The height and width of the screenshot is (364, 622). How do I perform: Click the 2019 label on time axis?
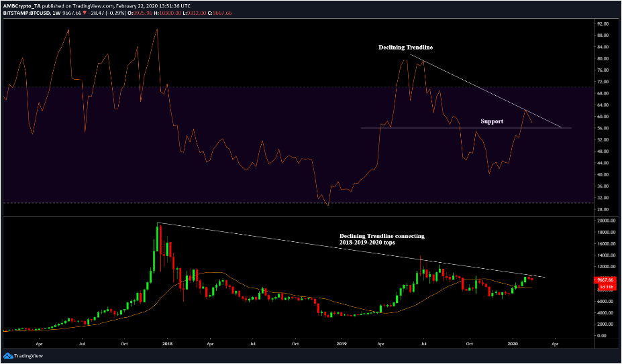[x=340, y=343]
